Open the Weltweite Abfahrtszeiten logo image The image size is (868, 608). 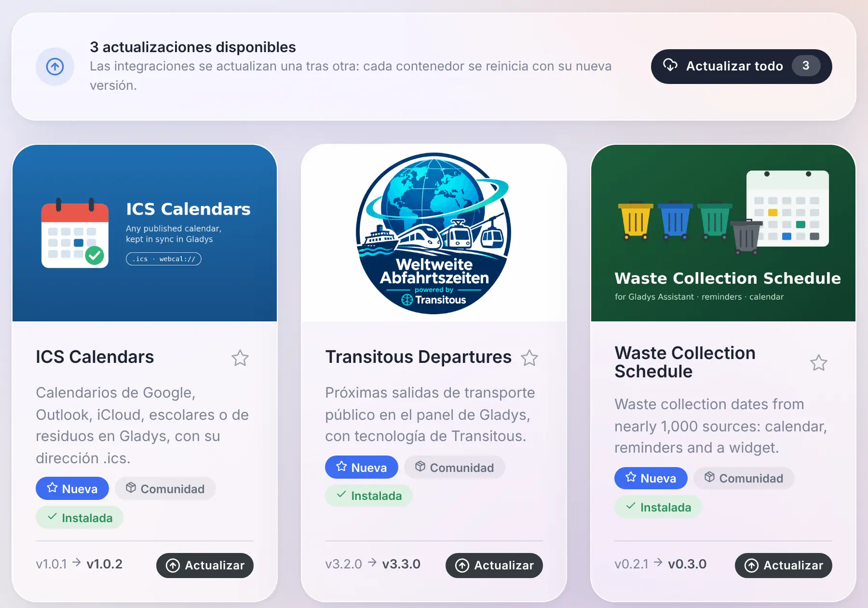click(x=434, y=233)
